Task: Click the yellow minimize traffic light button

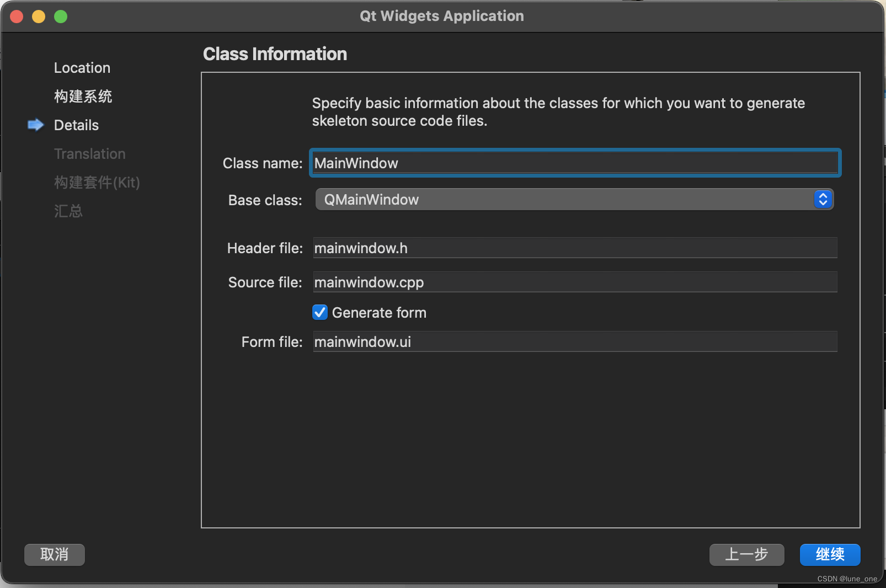Action: click(x=39, y=16)
